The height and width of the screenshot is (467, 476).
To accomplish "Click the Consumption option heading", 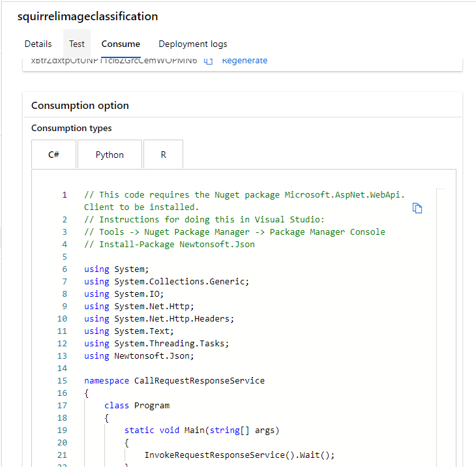I will point(80,106).
